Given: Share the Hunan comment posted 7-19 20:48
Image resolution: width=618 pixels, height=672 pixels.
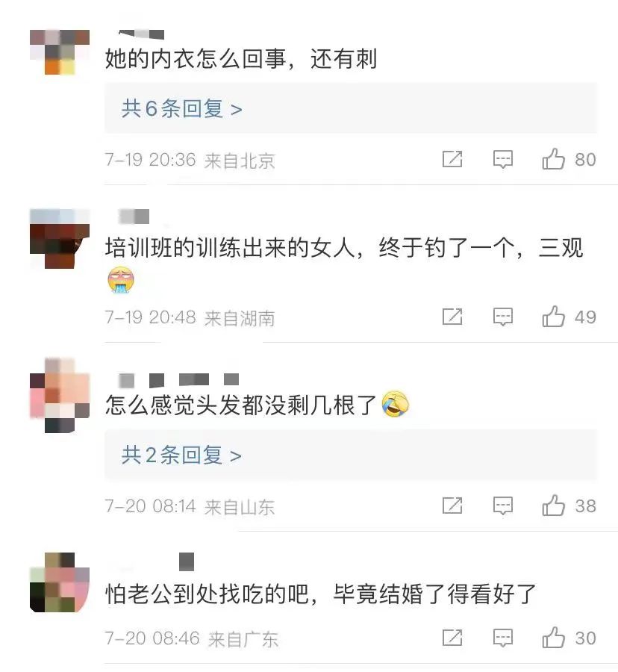Looking at the screenshot, I should pos(452,317).
